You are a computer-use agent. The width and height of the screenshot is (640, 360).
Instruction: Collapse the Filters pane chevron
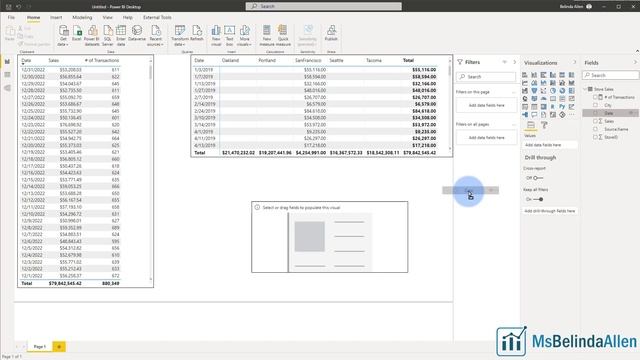(x=514, y=62)
